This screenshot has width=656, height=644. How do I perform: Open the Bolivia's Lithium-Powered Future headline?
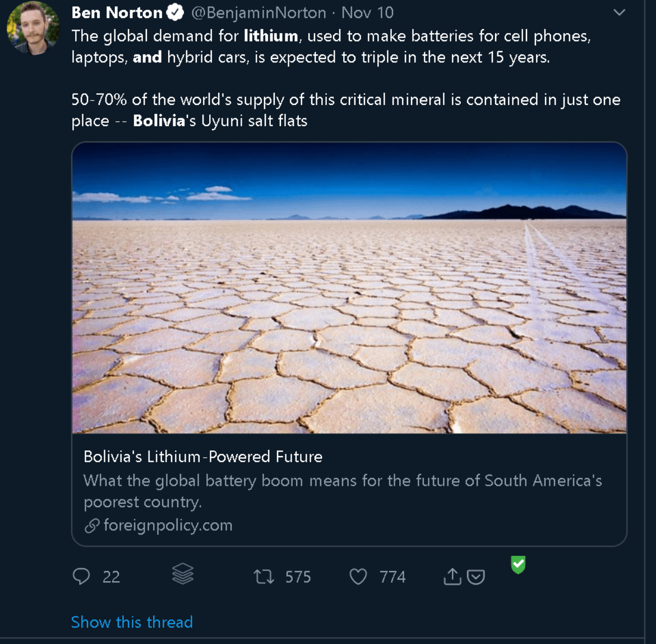coord(203,457)
